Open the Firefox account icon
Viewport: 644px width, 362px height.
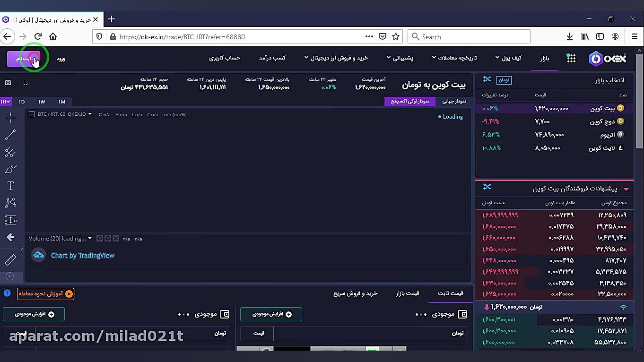click(x=615, y=36)
